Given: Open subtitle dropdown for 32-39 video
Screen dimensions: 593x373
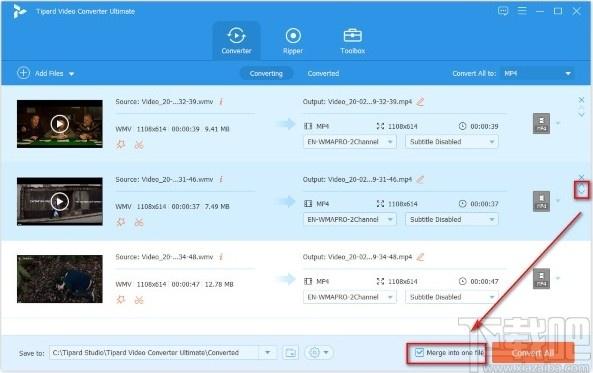Looking at the screenshot, I should coord(452,142).
